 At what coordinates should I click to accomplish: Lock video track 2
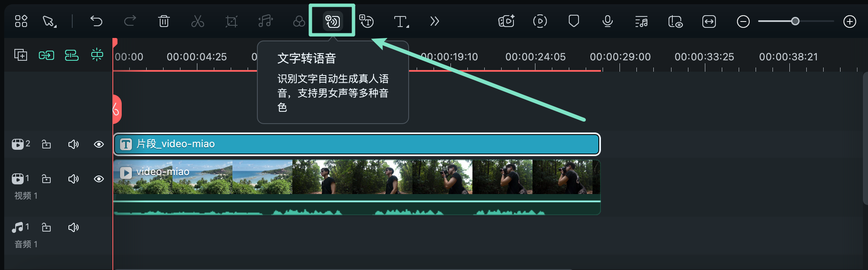tap(46, 144)
